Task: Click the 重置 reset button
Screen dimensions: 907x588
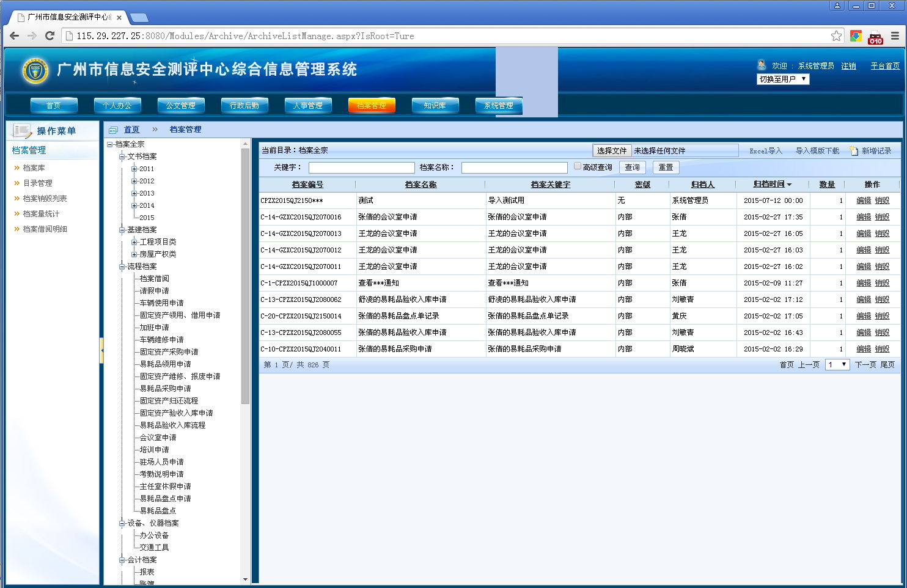Action: pos(666,167)
